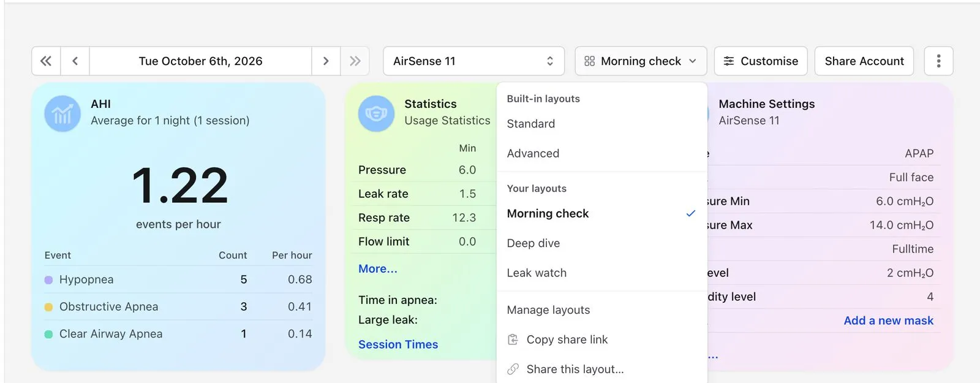This screenshot has height=383, width=980.
Task: Click the 14.0 cmH₂O pressure max value
Action: click(902, 225)
